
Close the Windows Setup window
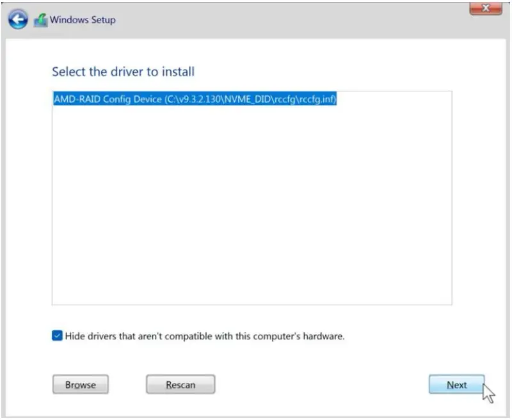tap(487, 8)
